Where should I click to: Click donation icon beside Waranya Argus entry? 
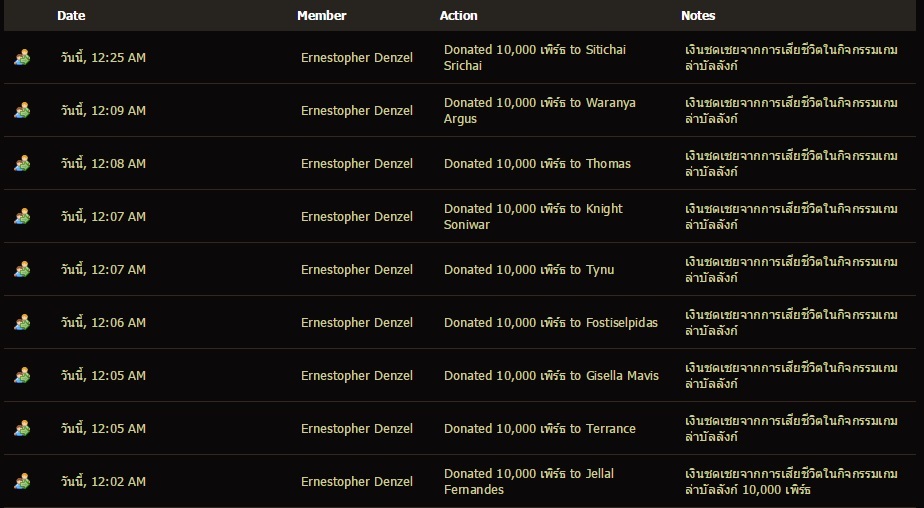click(22, 110)
